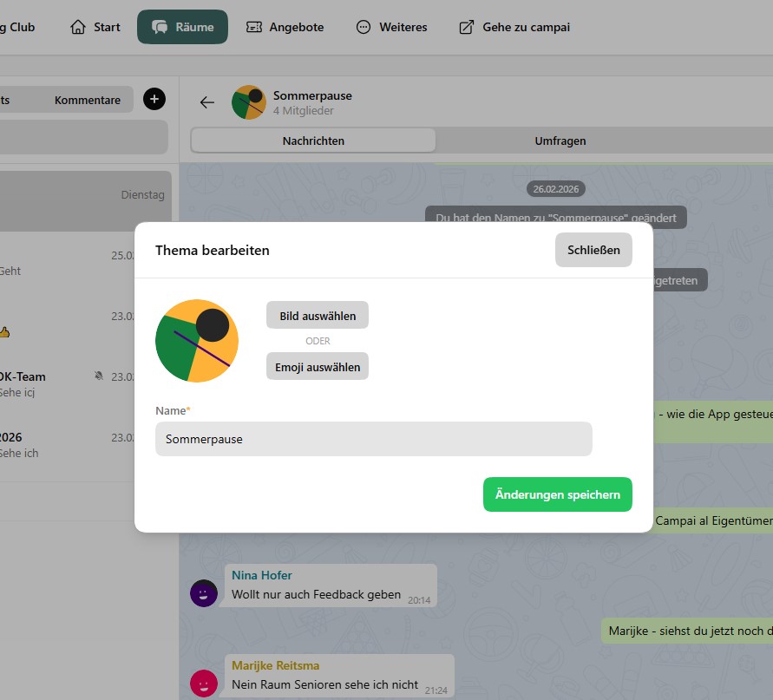The width and height of the screenshot is (773, 700).
Task: Click Marijke Reitsma's pink avatar
Action: 203,684
